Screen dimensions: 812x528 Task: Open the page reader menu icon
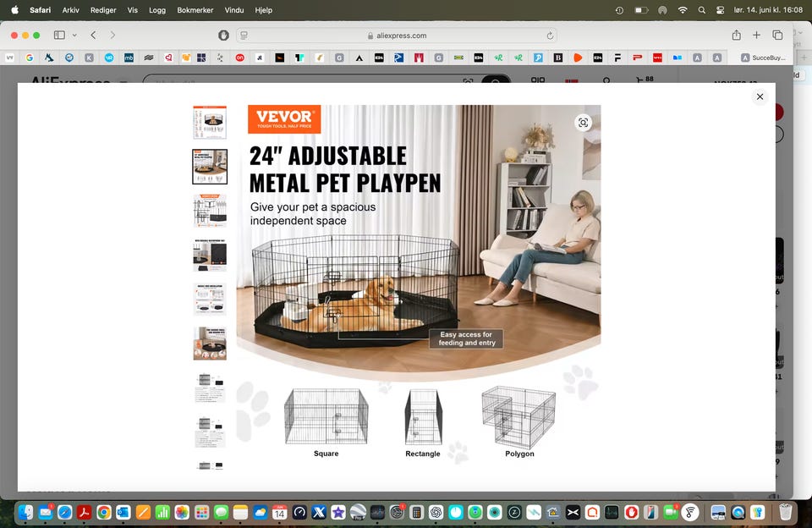(244, 36)
